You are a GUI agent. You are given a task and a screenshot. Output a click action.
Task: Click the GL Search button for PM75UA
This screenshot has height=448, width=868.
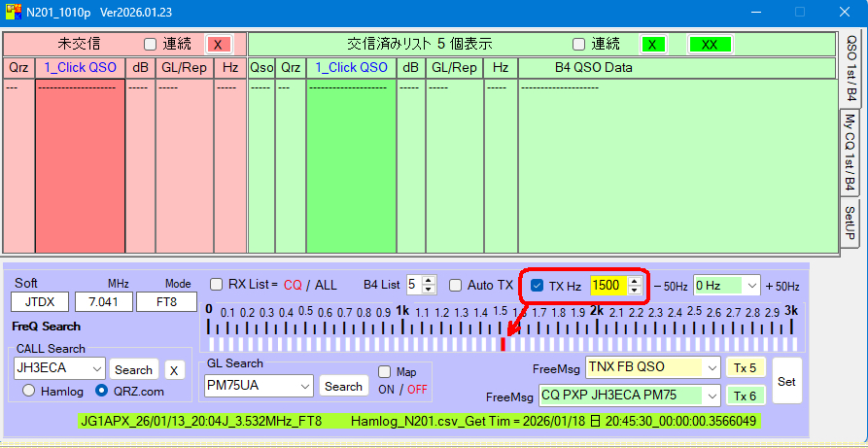pyautogui.click(x=343, y=386)
